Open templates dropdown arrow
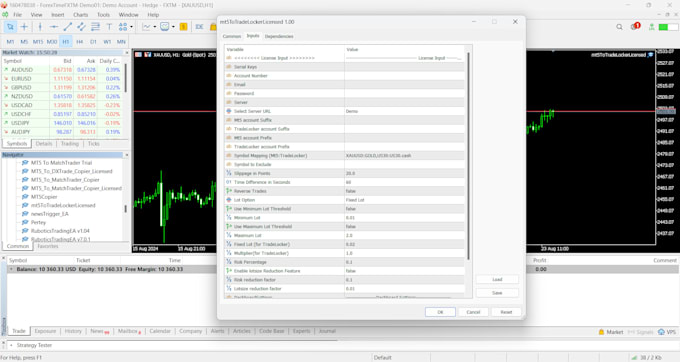The image size is (680, 362). (x=173, y=27)
